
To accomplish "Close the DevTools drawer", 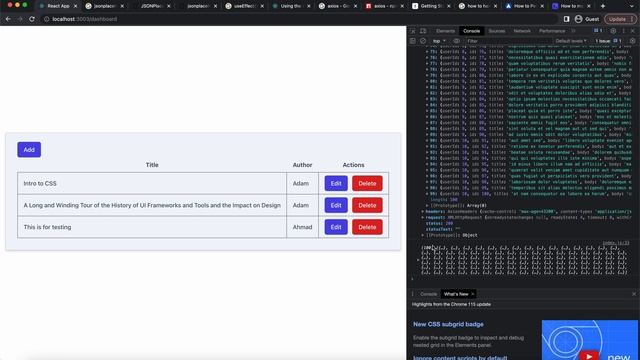I will click(x=633, y=294).
